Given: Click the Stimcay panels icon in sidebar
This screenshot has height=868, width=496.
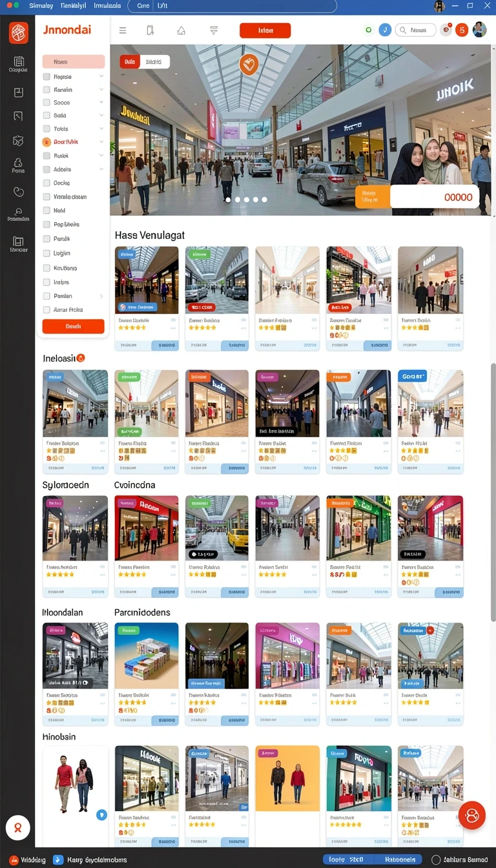Looking at the screenshot, I should pyautogui.click(x=18, y=242).
